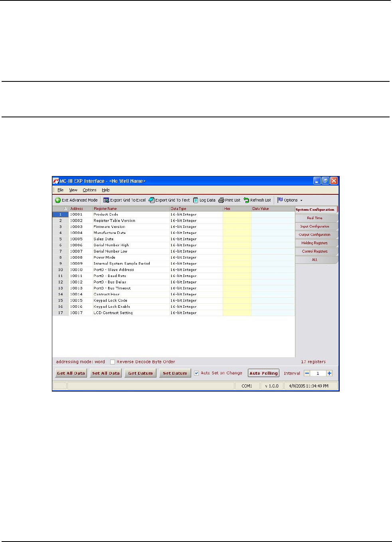
Task: Click the Data Value cell for Firmware Version
Action: click(273, 227)
